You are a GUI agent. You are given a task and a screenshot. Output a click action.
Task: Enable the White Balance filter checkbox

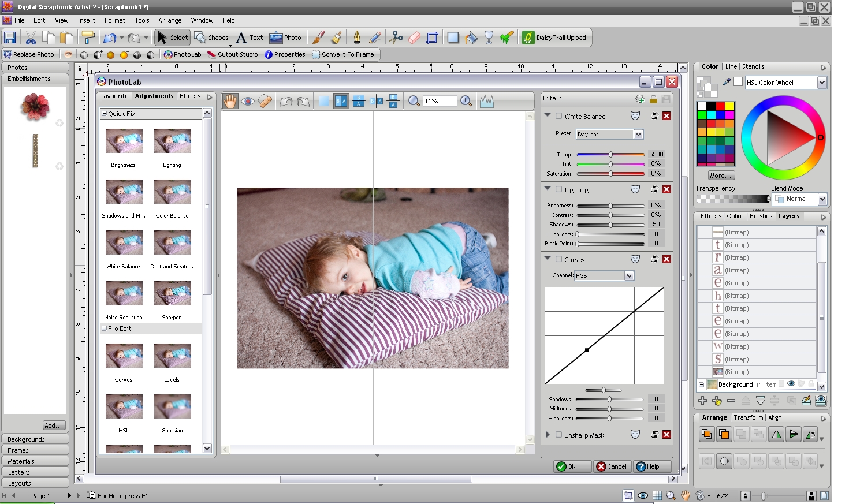click(x=558, y=116)
